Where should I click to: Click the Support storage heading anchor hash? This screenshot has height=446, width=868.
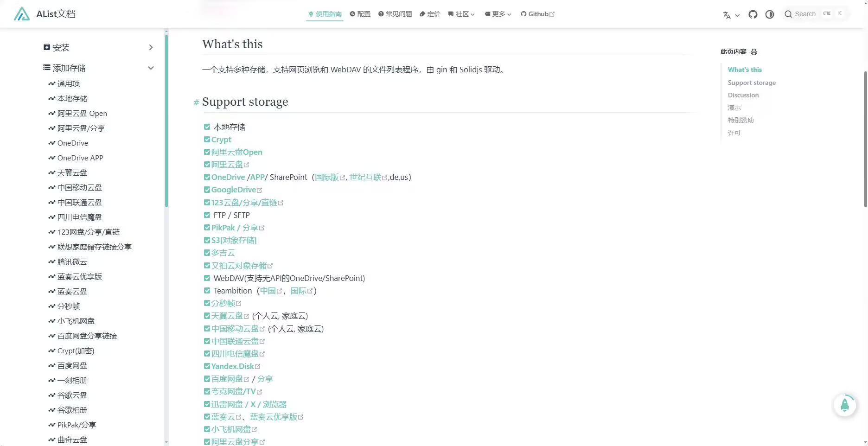point(196,102)
